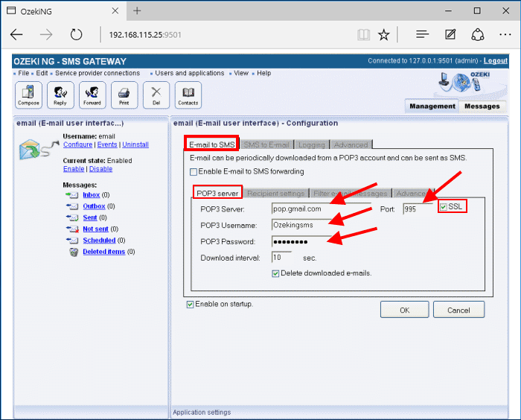Click the browser Share icon
The image size is (521, 420).
[x=478, y=34]
